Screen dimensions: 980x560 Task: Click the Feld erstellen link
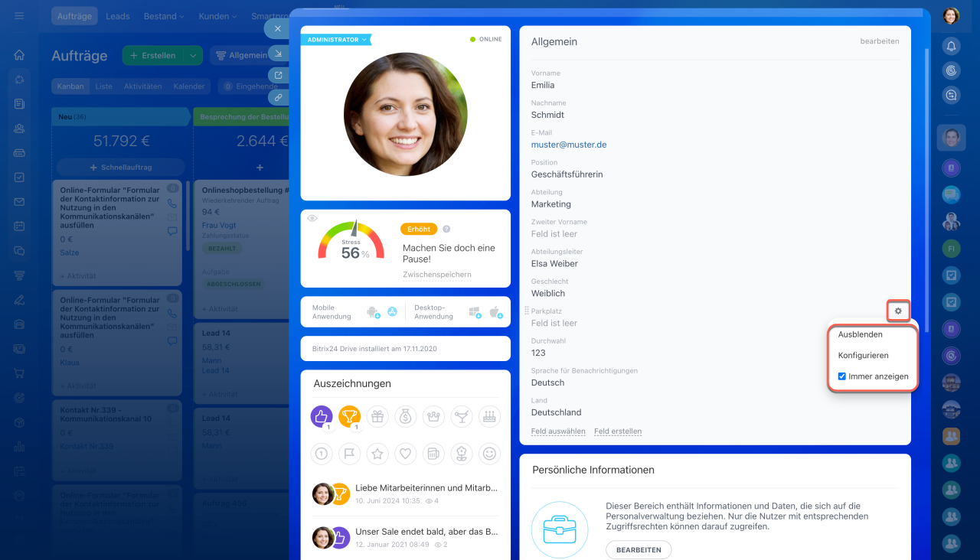click(618, 431)
